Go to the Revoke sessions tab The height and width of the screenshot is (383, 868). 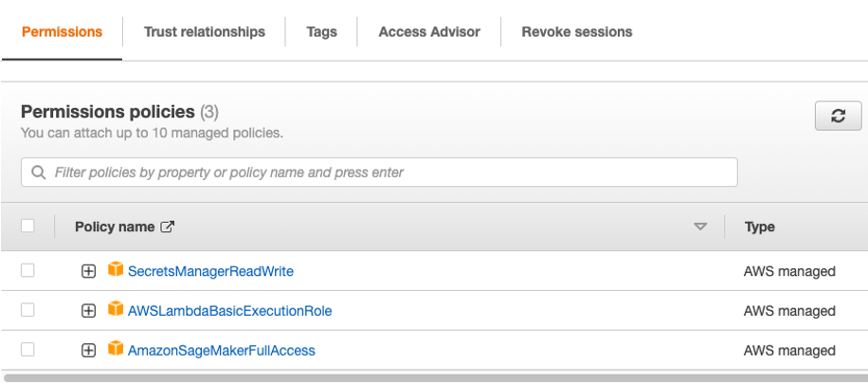577,32
